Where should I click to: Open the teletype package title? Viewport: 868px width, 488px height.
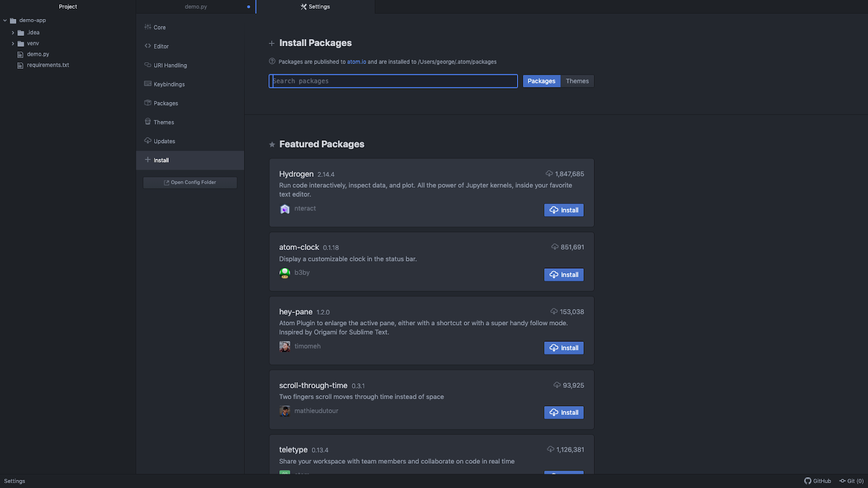point(293,450)
